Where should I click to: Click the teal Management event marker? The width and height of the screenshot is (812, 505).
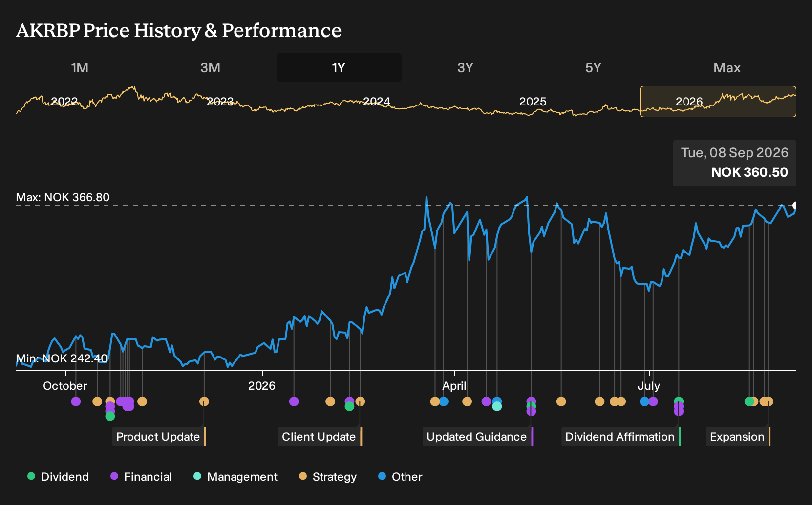(497, 406)
